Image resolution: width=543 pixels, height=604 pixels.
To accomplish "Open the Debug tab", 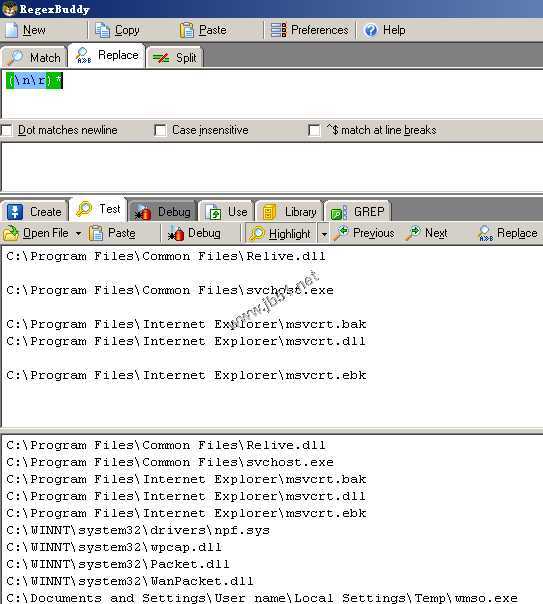I will pos(163,212).
